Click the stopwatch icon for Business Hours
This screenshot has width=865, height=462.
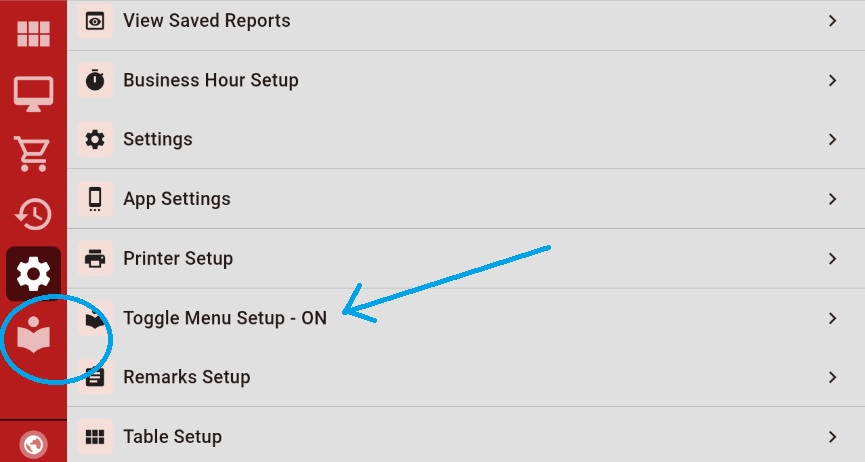coord(95,80)
